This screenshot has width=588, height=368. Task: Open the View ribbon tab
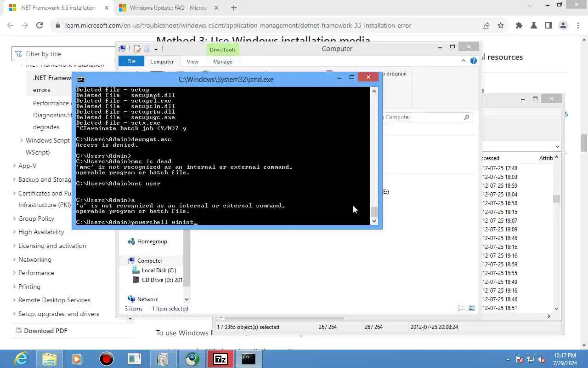click(192, 62)
